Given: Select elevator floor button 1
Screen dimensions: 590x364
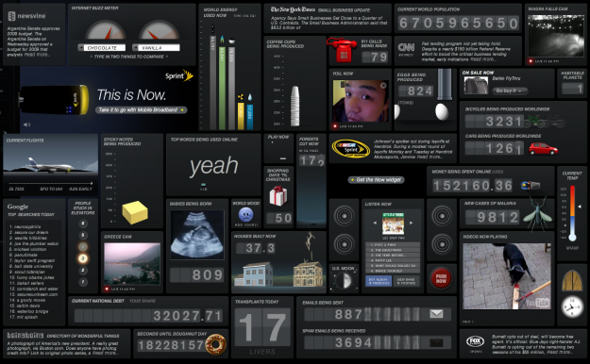Looking at the screenshot, I should pos(83,282).
